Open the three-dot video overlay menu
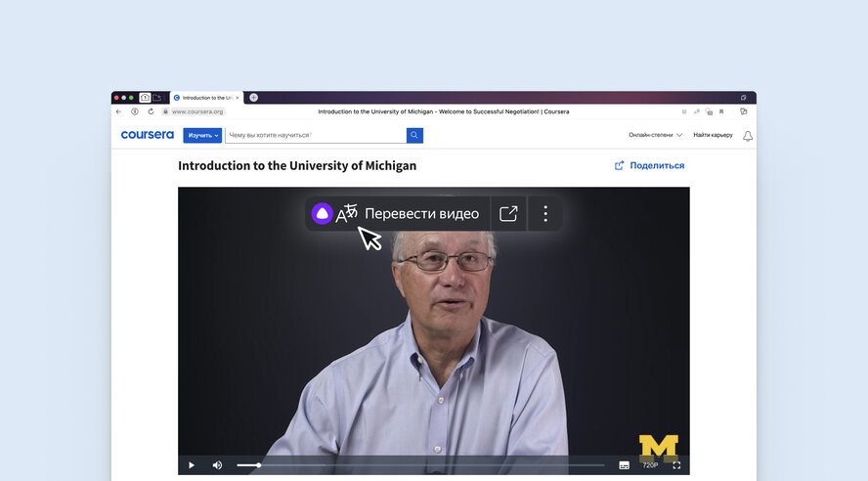868x481 pixels. pos(545,214)
